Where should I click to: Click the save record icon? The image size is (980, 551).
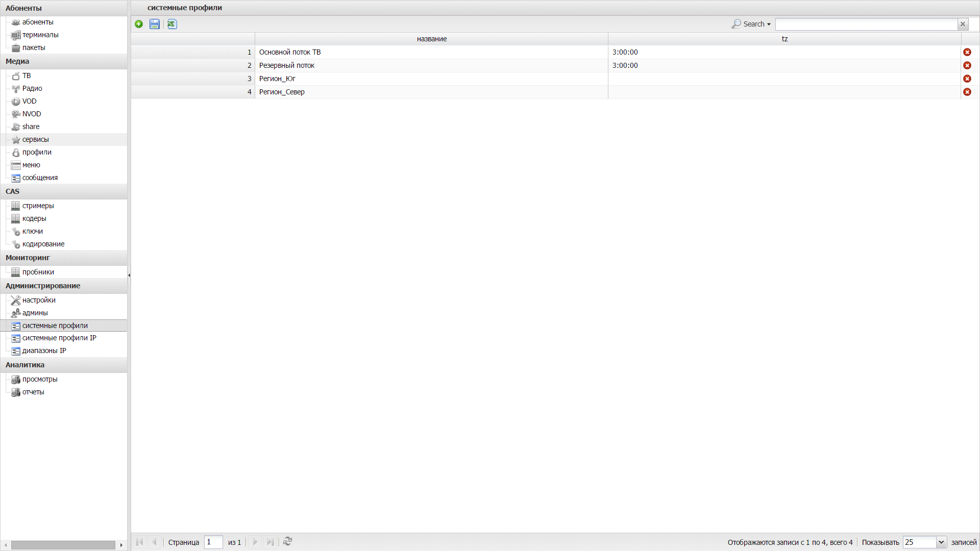(154, 23)
